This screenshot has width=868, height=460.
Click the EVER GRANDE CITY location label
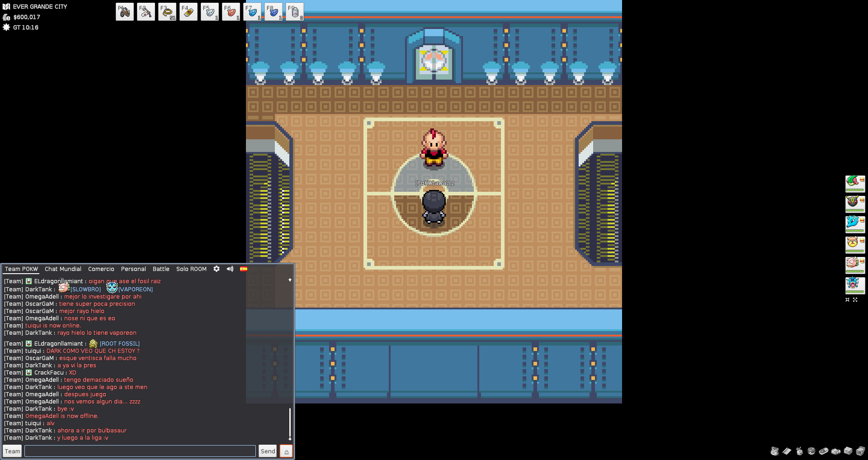[x=40, y=7]
